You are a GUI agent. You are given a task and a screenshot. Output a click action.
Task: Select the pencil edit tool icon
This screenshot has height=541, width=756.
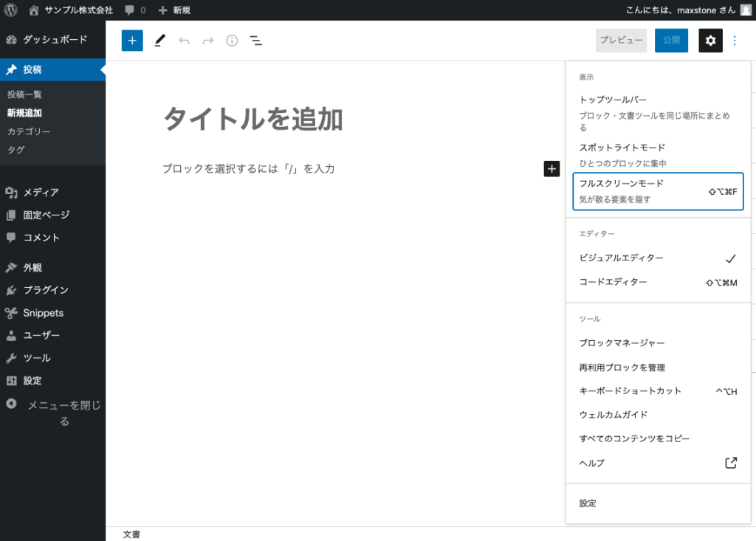pos(159,41)
